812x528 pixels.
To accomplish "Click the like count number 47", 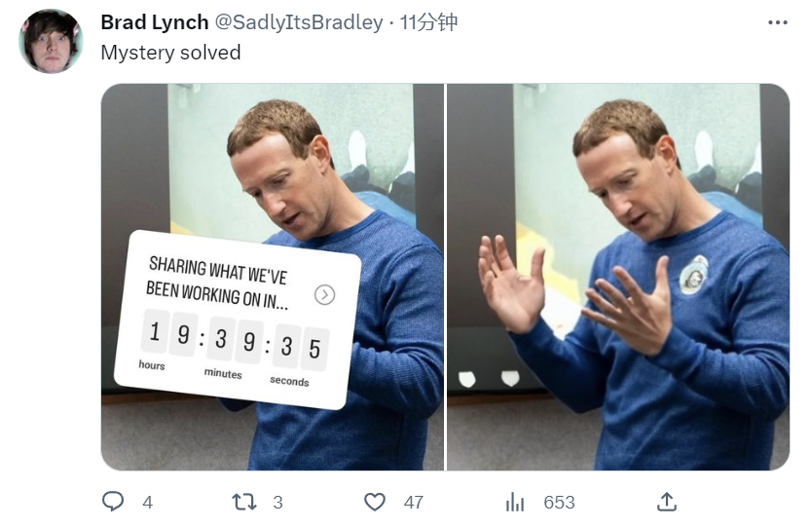I will 414,503.
